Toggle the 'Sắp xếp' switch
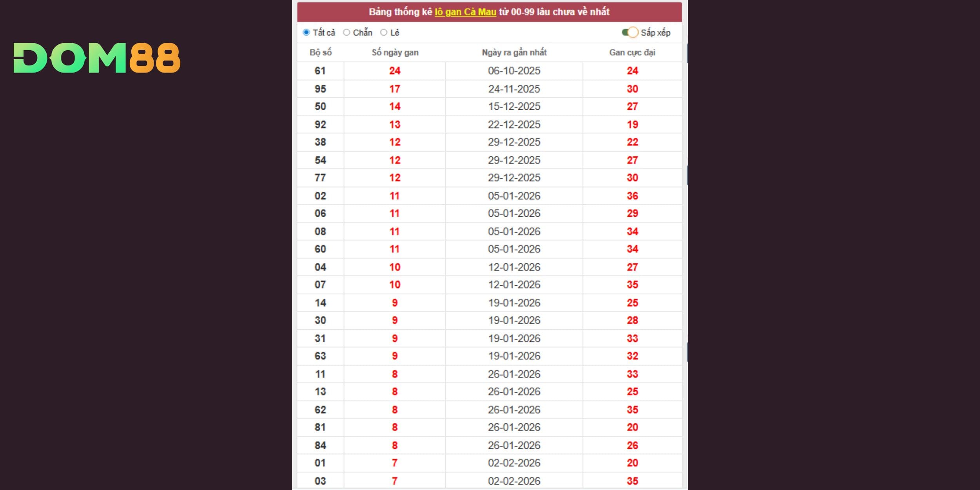 630,33
